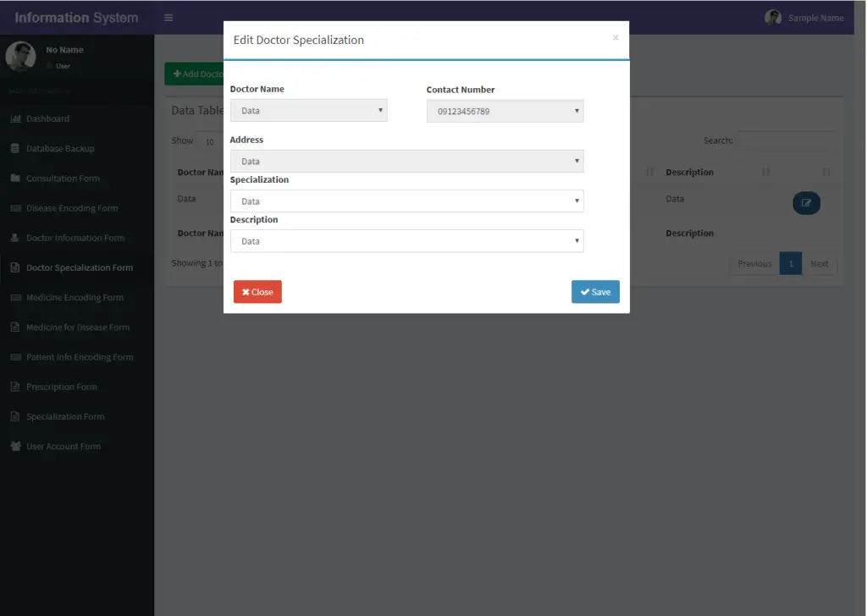The width and height of the screenshot is (867, 616).
Task: Click the User Account Form users icon
Action: click(15, 447)
